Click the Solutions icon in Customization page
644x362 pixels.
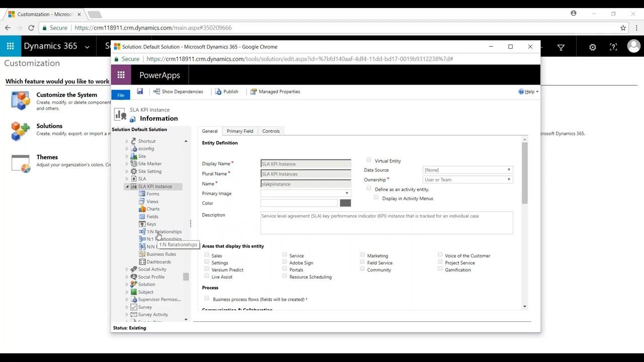[21, 131]
